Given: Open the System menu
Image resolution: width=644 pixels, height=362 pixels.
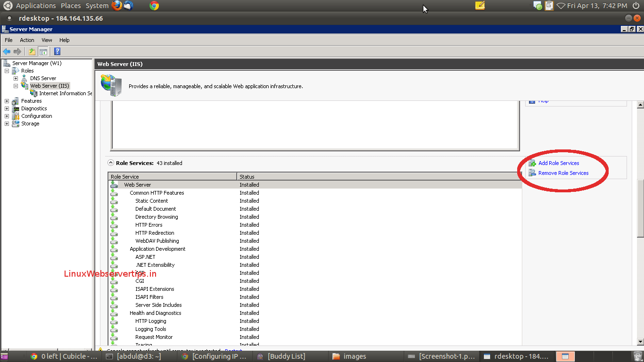Looking at the screenshot, I should (x=97, y=6).
